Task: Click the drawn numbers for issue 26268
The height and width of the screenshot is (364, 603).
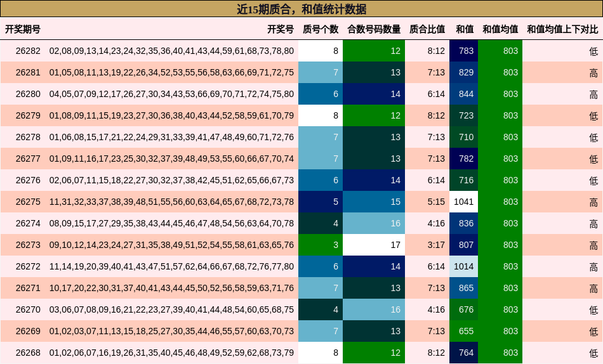Action: pos(171,352)
